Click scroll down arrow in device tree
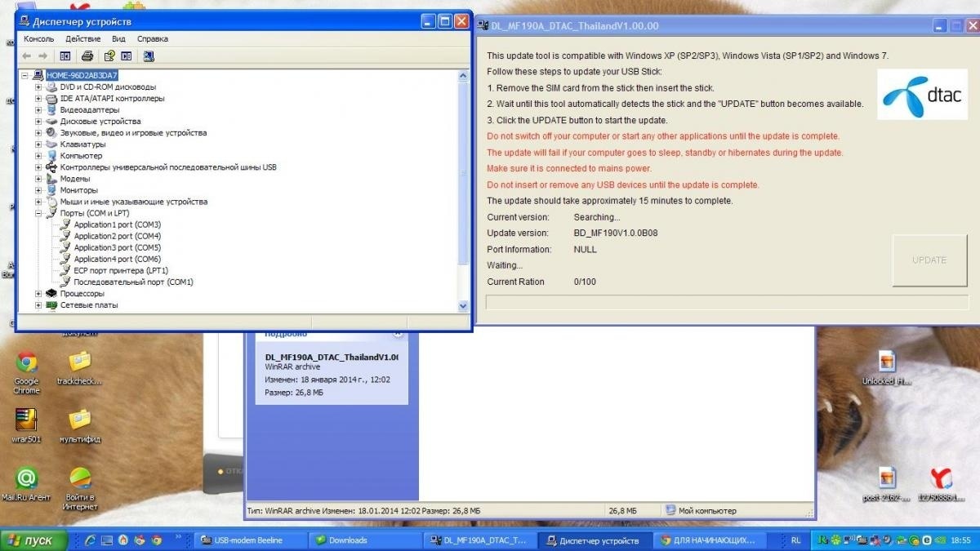This screenshot has width=980, height=551. [x=464, y=306]
